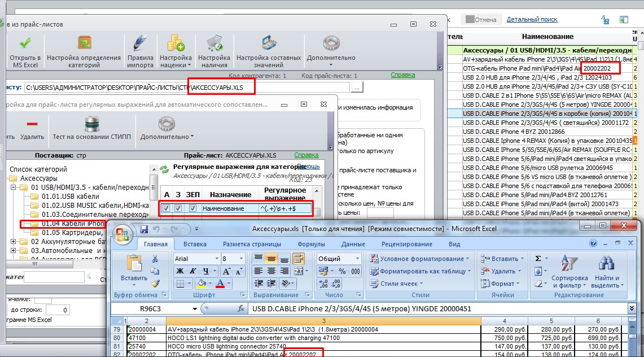Open 'Настройка определения категорий' tool
Screen dimensions: 644x357
point(84,43)
